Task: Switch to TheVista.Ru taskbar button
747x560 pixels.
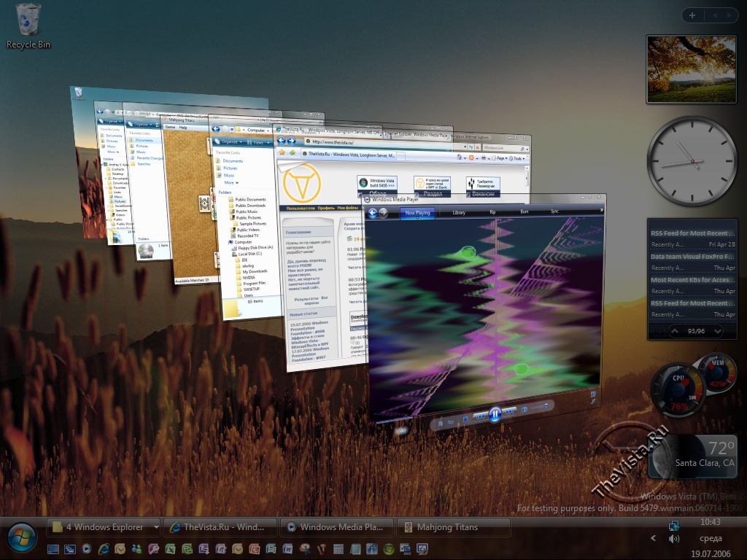Action: [220, 526]
